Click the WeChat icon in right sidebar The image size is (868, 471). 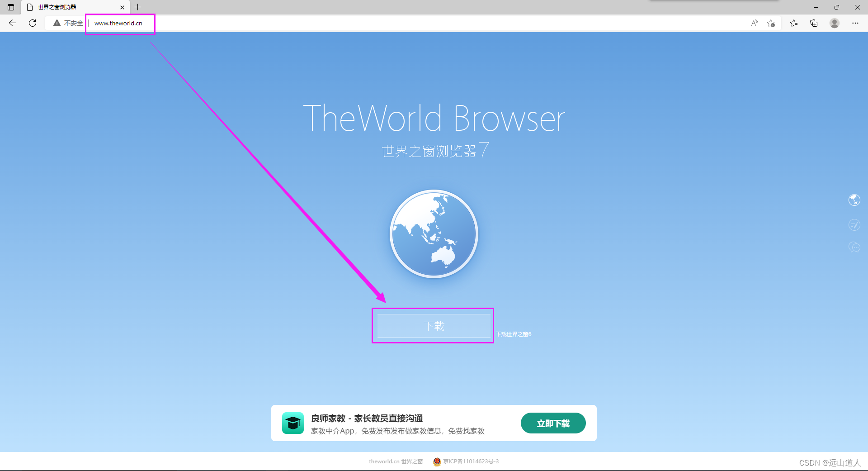pyautogui.click(x=854, y=247)
